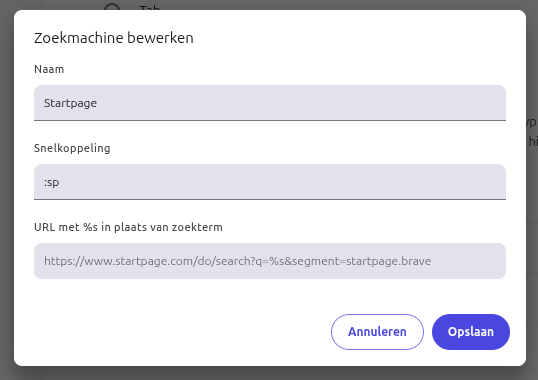Viewport: 538px width, 380px height.
Task: Click the dimmed backdrop below the dialog
Action: [x=269, y=373]
